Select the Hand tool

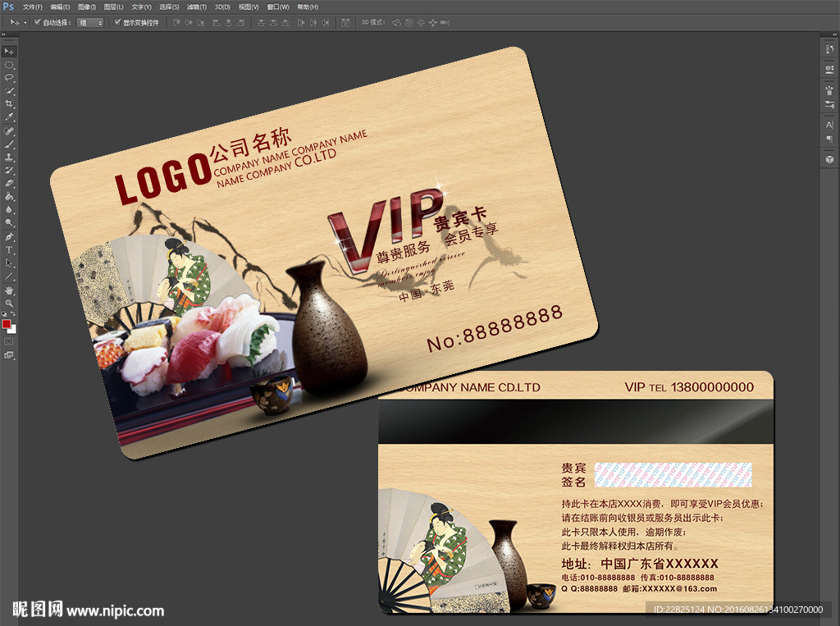click(11, 289)
